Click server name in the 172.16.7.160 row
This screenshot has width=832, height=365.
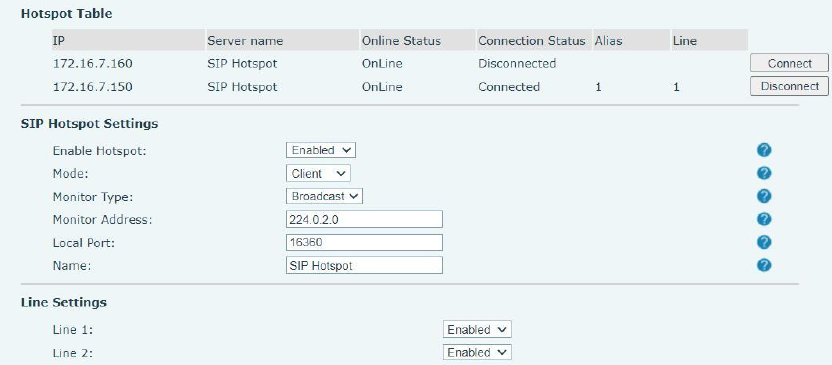point(242,64)
